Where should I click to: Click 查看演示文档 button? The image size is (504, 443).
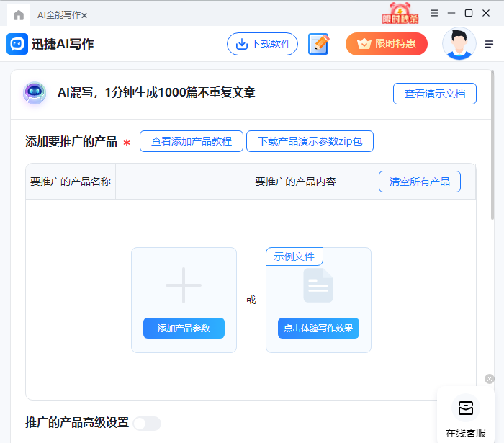point(435,94)
